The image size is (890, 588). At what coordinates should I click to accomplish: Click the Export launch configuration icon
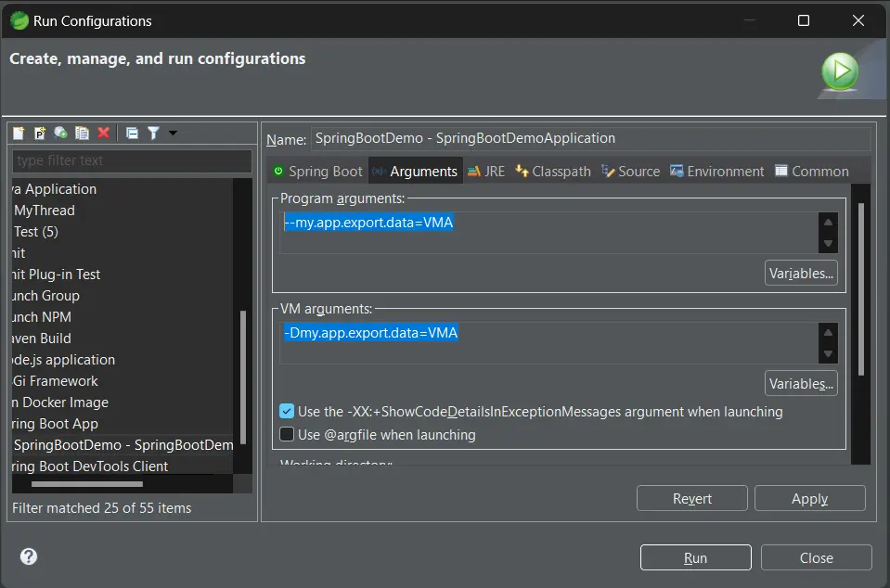(60, 134)
